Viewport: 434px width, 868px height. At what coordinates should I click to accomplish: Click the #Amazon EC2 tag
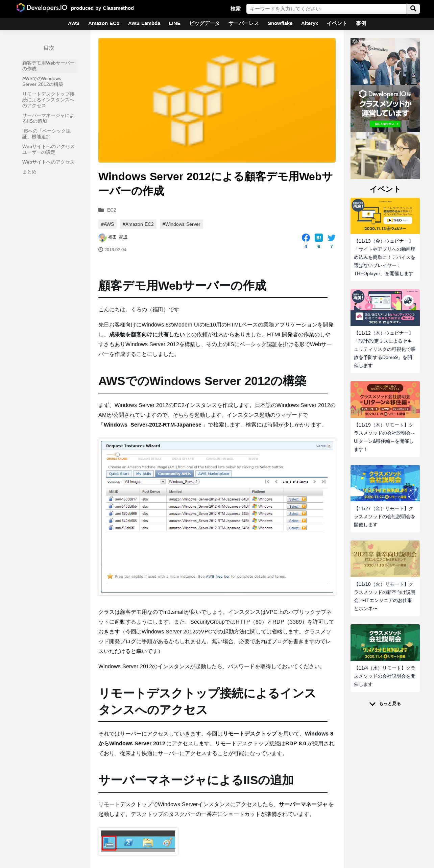pyautogui.click(x=138, y=224)
